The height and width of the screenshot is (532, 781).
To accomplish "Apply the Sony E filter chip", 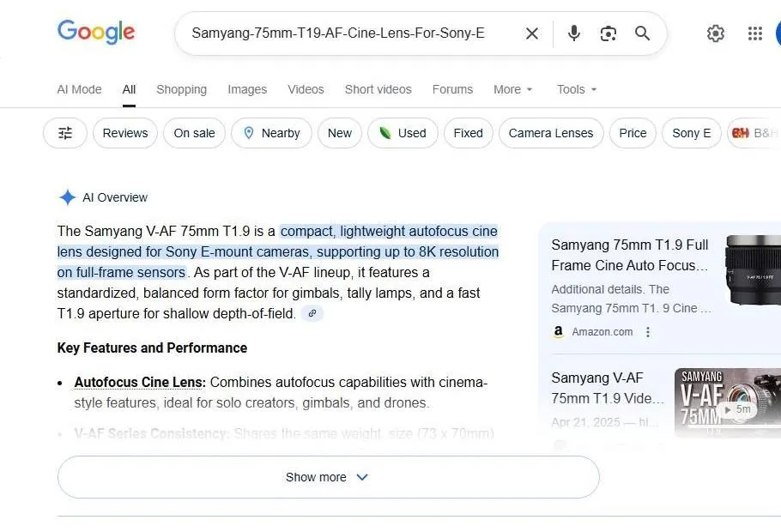I will pos(692,133).
